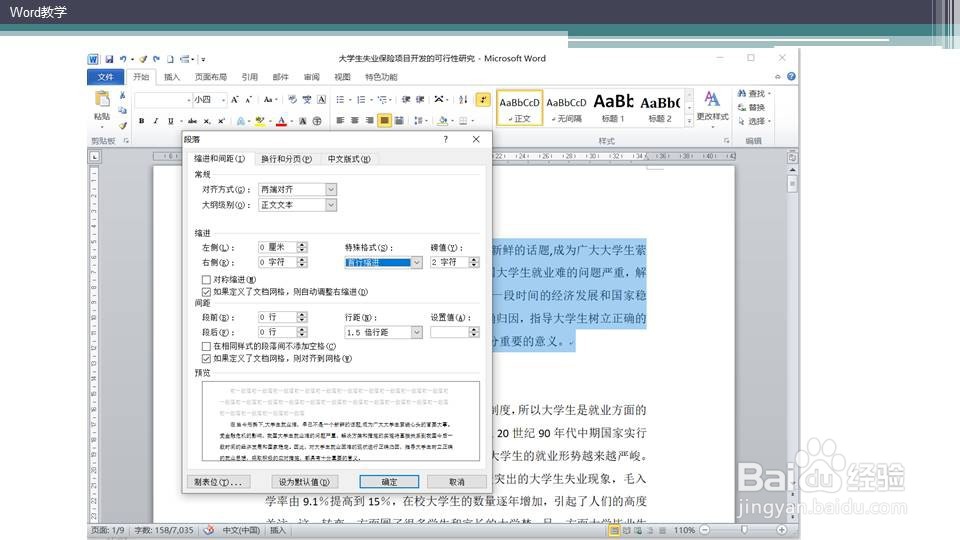Click the Sort icon in paragraph group
The height and width of the screenshot is (540, 960).
point(463,99)
